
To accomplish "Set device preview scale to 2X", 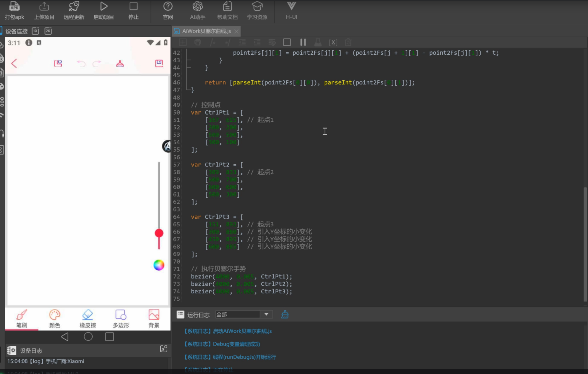I will pos(48,31).
